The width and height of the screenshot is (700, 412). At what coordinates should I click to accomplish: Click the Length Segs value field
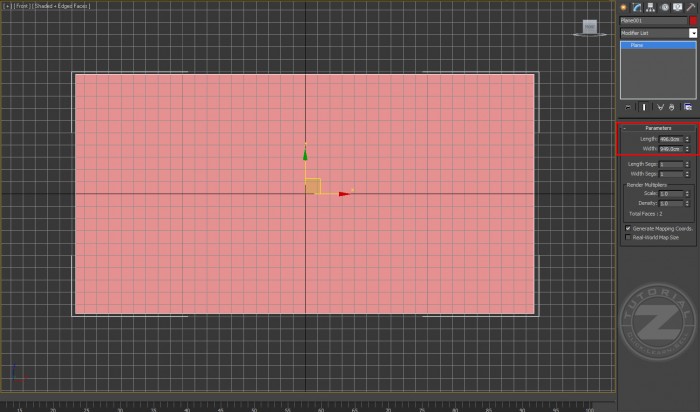pos(671,164)
